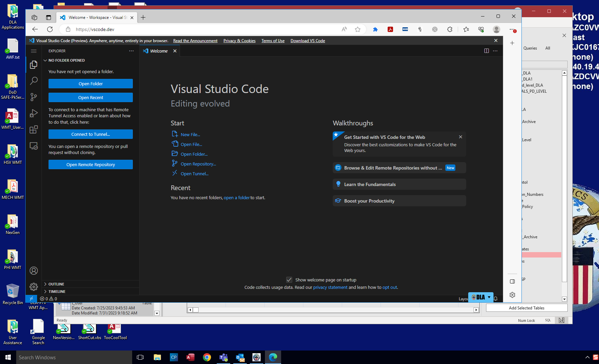The image size is (599, 364).
Task: Go back in the browser
Action: pos(35,29)
